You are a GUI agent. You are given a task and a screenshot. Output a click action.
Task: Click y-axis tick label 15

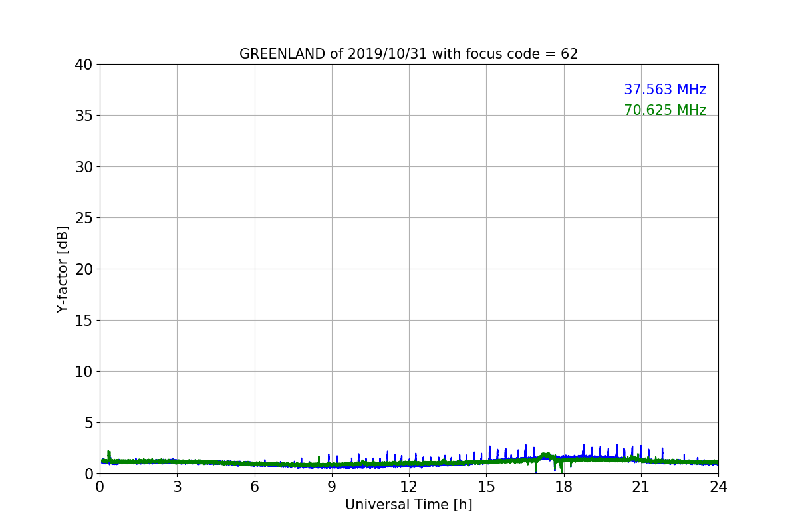(84, 321)
